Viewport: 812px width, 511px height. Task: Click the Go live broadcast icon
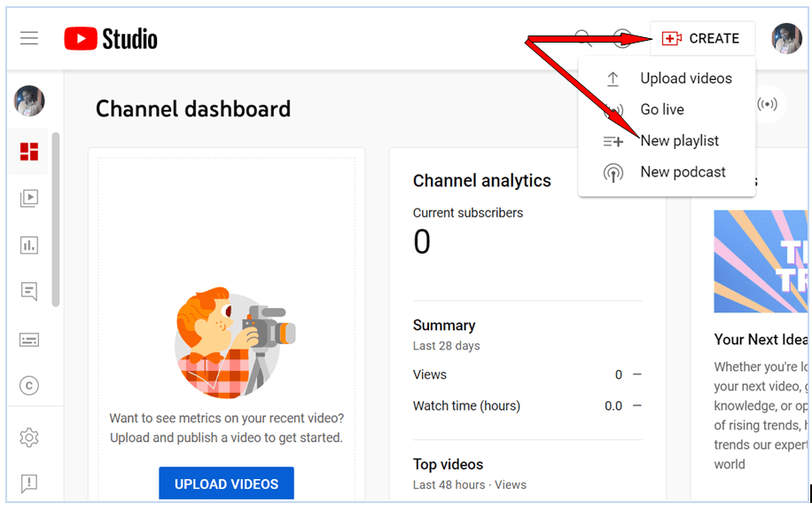[x=613, y=109]
